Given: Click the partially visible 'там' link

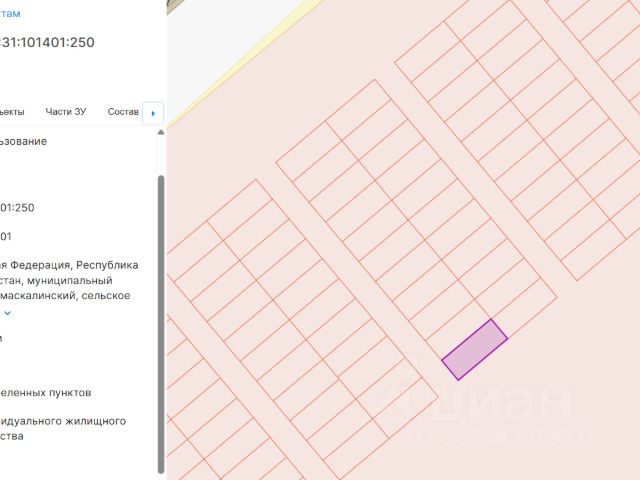Looking at the screenshot, I should [10, 13].
